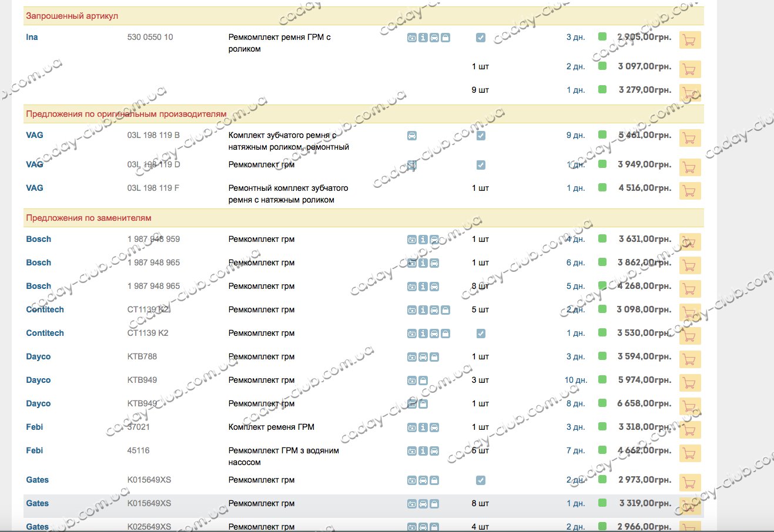Show car icon for Bosch 4 268,00грн. row
774x532 pixels.
click(434, 287)
